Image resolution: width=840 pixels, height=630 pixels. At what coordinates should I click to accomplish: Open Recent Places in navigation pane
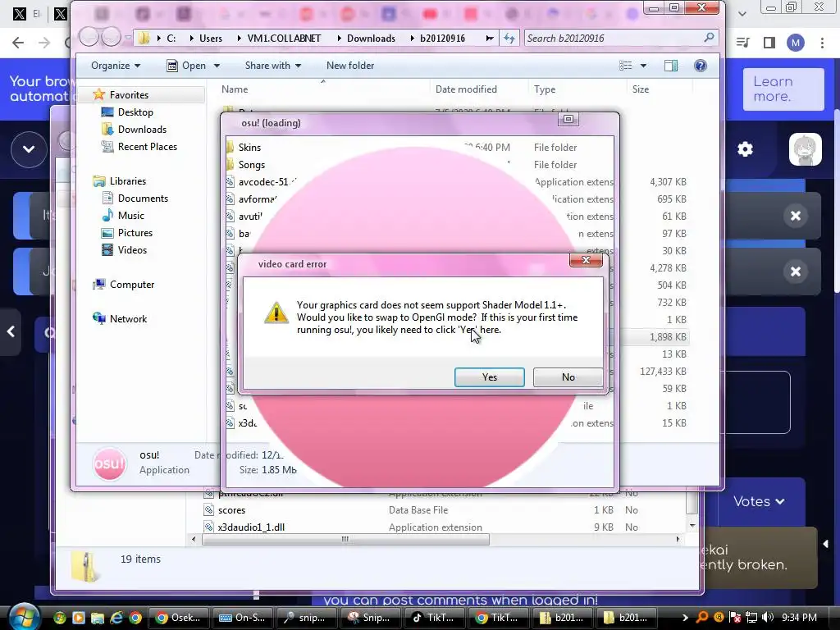coord(148,146)
